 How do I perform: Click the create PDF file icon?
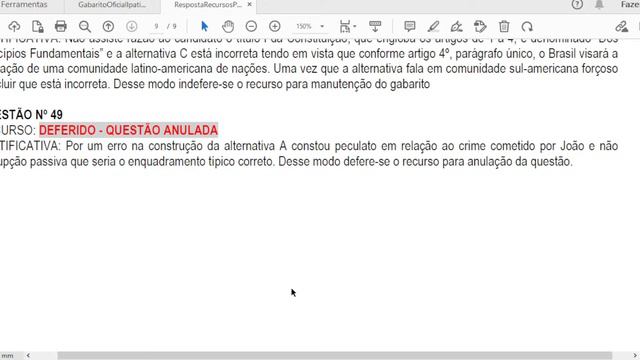(38, 27)
